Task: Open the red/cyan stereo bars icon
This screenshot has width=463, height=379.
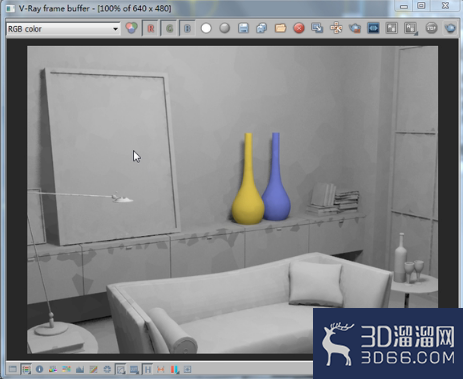Action: coord(174,369)
